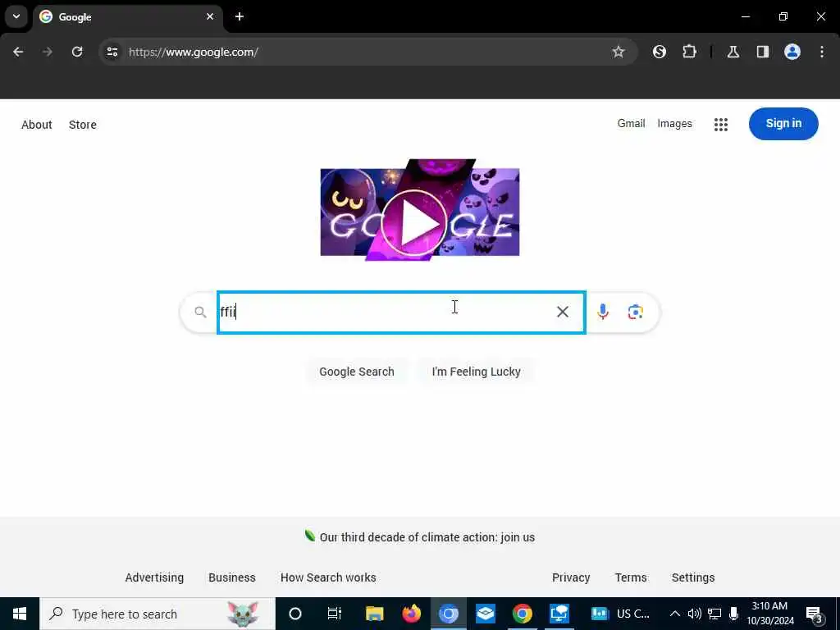Viewport: 840px width, 630px height.
Task: Open the Gmail link
Action: 631,124
